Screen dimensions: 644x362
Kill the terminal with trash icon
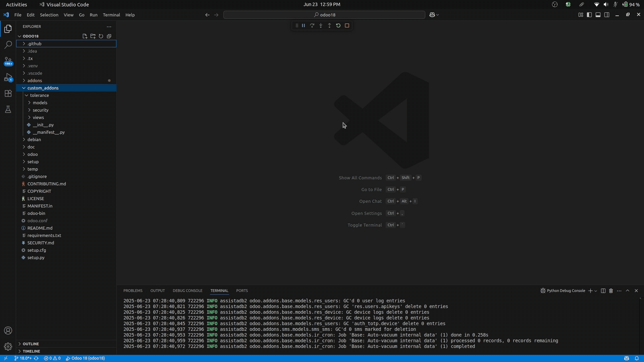tap(611, 291)
